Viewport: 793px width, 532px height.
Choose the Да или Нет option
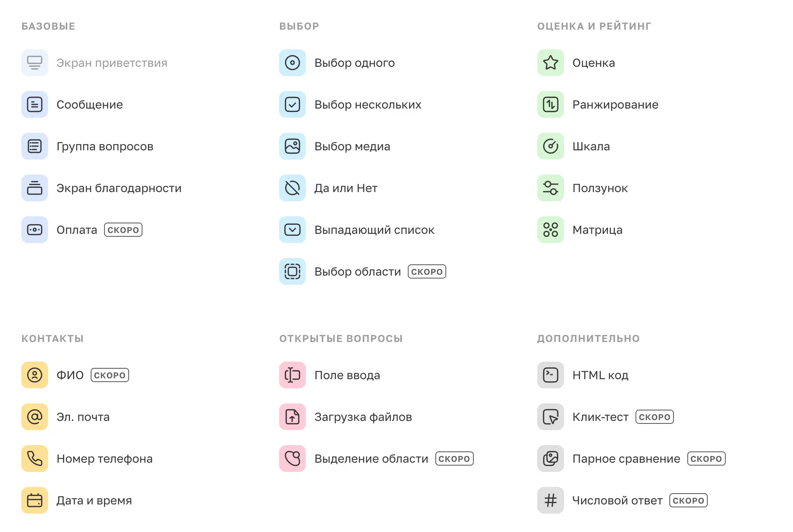tap(346, 188)
